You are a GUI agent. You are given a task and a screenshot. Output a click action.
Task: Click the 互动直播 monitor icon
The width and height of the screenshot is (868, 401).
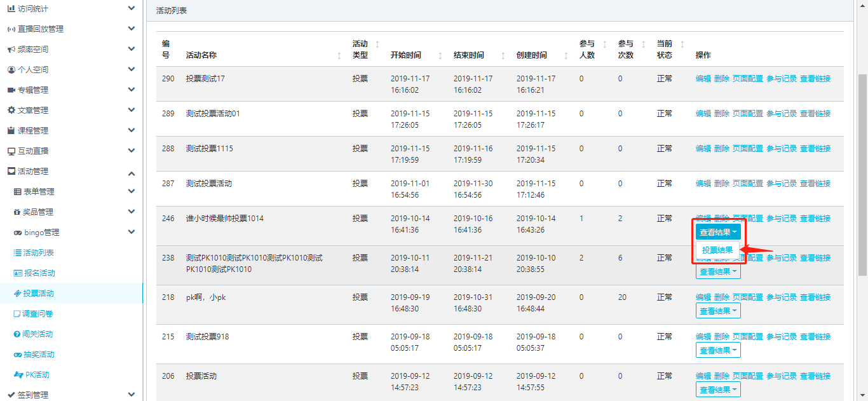[x=11, y=151]
